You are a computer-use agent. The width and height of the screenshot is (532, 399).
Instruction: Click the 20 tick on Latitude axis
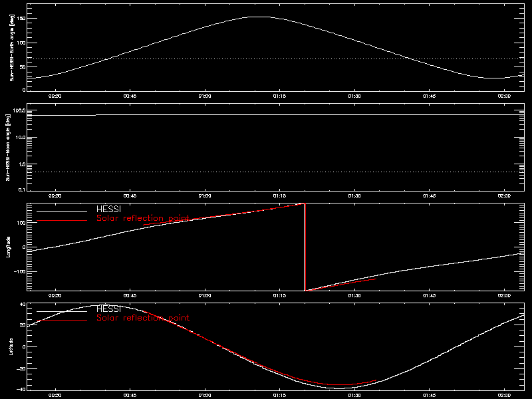(23, 325)
